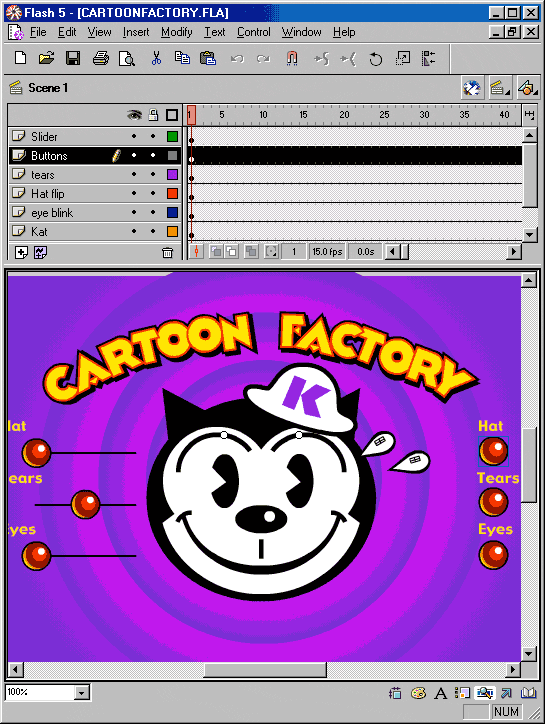Click the Open folder icon
This screenshot has width=545, height=724.
46,58
